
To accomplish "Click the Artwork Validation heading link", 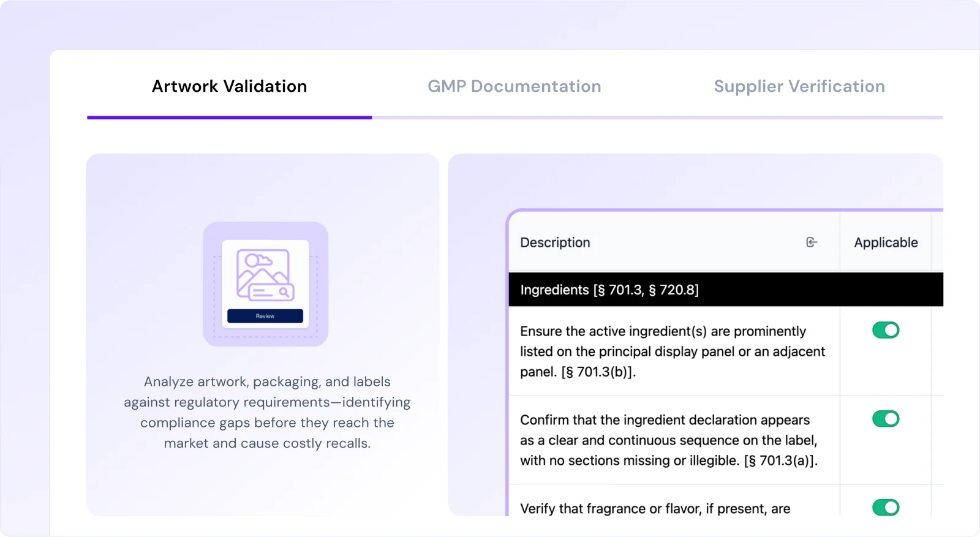I will click(x=229, y=86).
